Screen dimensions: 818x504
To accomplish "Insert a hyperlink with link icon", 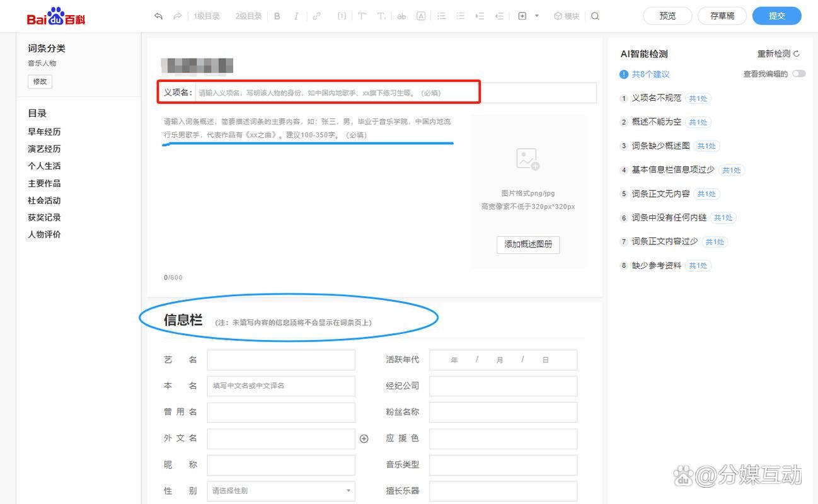I will point(316,16).
